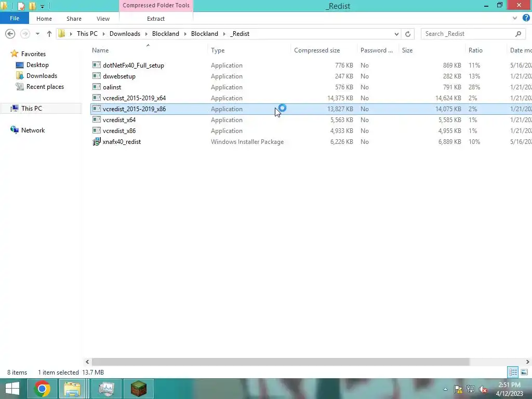
Task: Click the search magnifier icon
Action: [x=518, y=34]
